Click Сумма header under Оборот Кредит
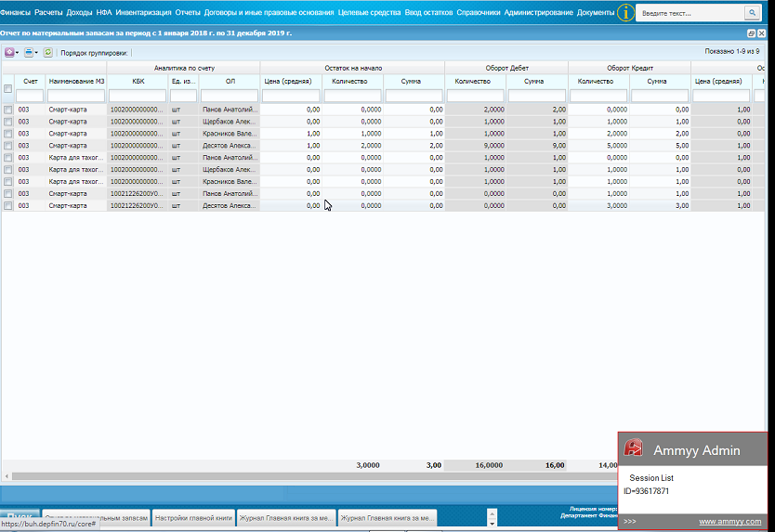The width and height of the screenshot is (775, 532). pos(657,82)
